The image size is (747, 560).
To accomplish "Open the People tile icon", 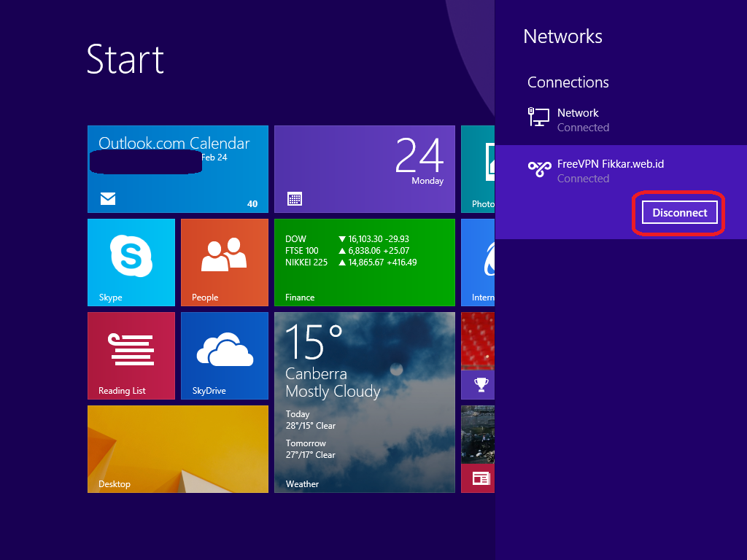I will coord(224,254).
